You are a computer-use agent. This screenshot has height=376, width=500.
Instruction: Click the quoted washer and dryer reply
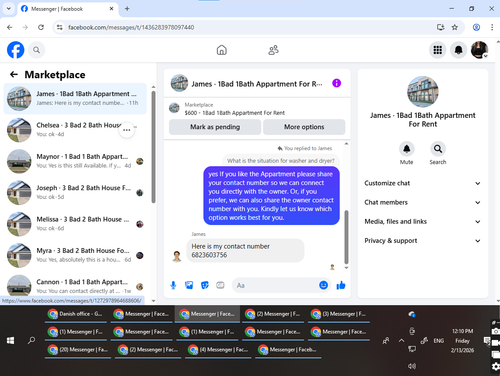(281, 161)
